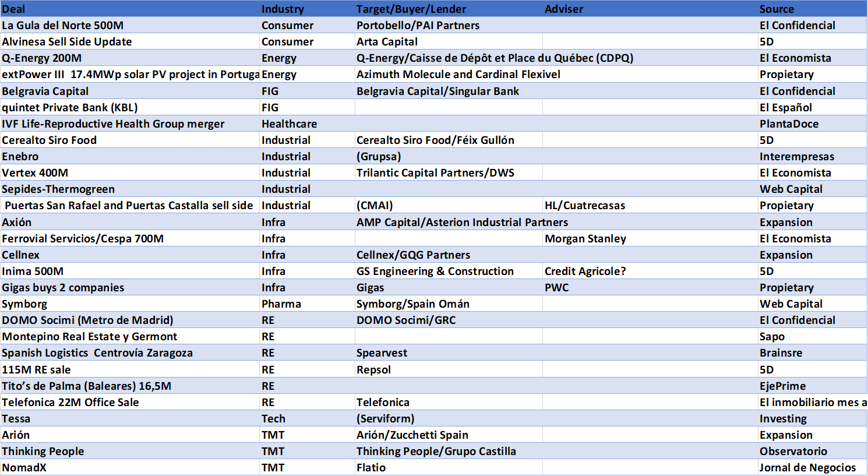The height and width of the screenshot is (476, 868).
Task: Click the 'Symborg/Spain Omán' cell
Action: 449,304
